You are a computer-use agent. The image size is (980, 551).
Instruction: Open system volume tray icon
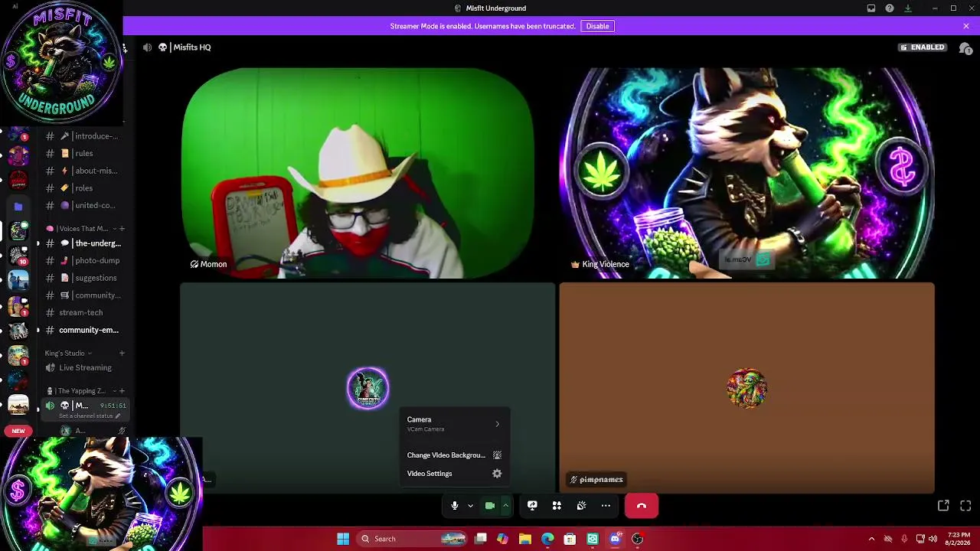point(933,539)
